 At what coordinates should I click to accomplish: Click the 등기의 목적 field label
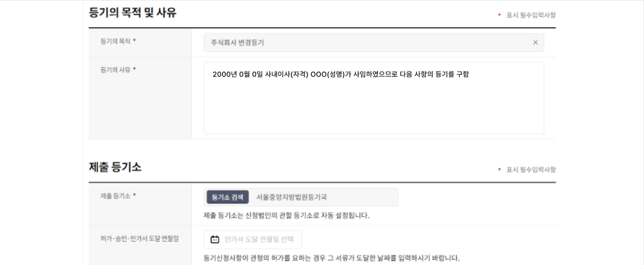[x=116, y=41]
